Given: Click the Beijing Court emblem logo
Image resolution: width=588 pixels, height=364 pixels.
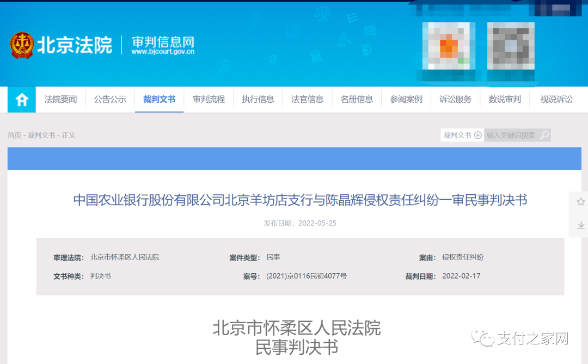Looking at the screenshot, I should tap(22, 45).
